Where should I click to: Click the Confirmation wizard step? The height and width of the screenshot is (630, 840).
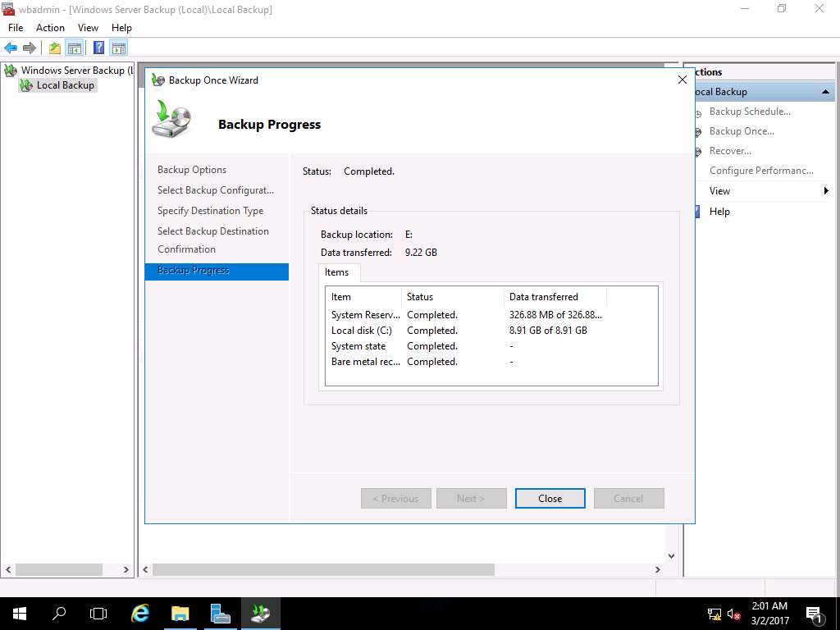click(x=186, y=249)
